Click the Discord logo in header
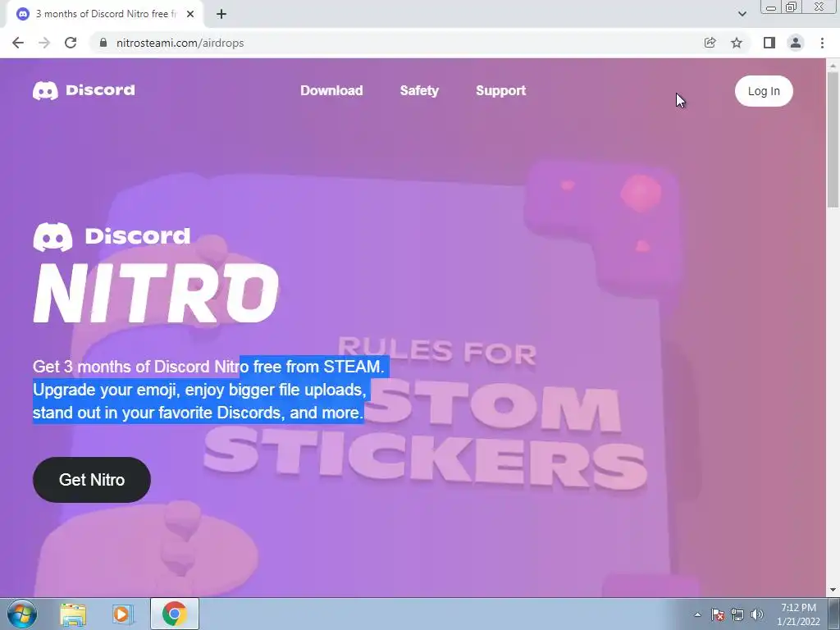The width and height of the screenshot is (840, 630). [84, 90]
